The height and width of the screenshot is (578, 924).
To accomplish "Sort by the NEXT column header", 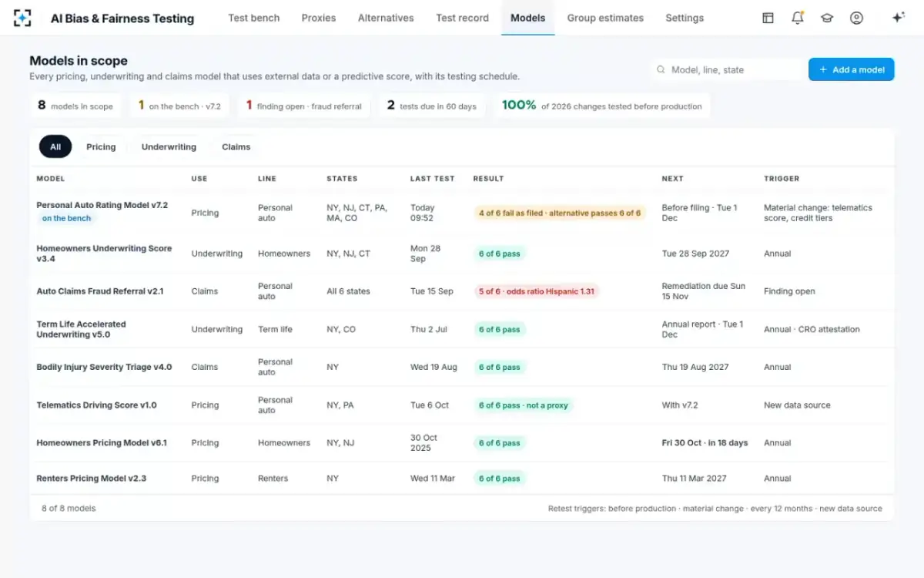I will click(672, 178).
